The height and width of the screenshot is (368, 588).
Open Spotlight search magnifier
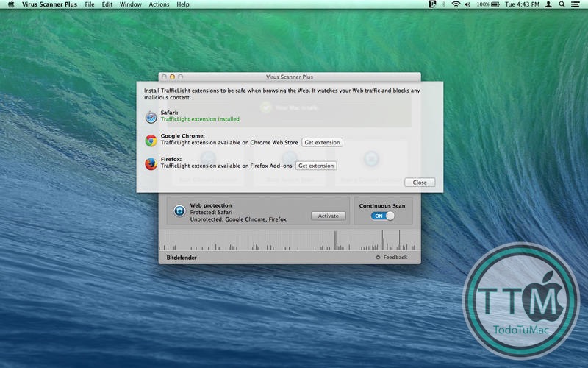pos(562,4)
